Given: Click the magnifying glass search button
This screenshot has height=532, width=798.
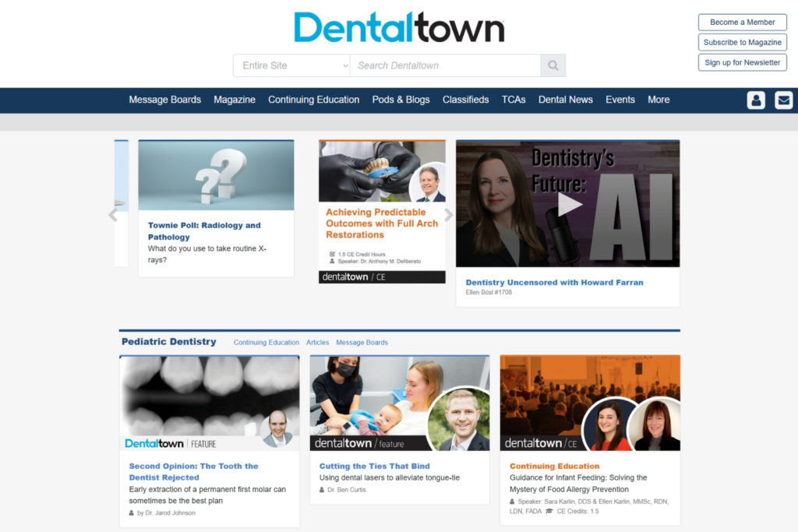Looking at the screenshot, I should click(553, 65).
